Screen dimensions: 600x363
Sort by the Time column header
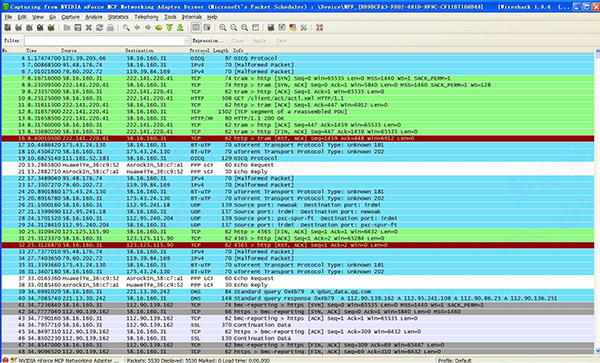(31, 50)
